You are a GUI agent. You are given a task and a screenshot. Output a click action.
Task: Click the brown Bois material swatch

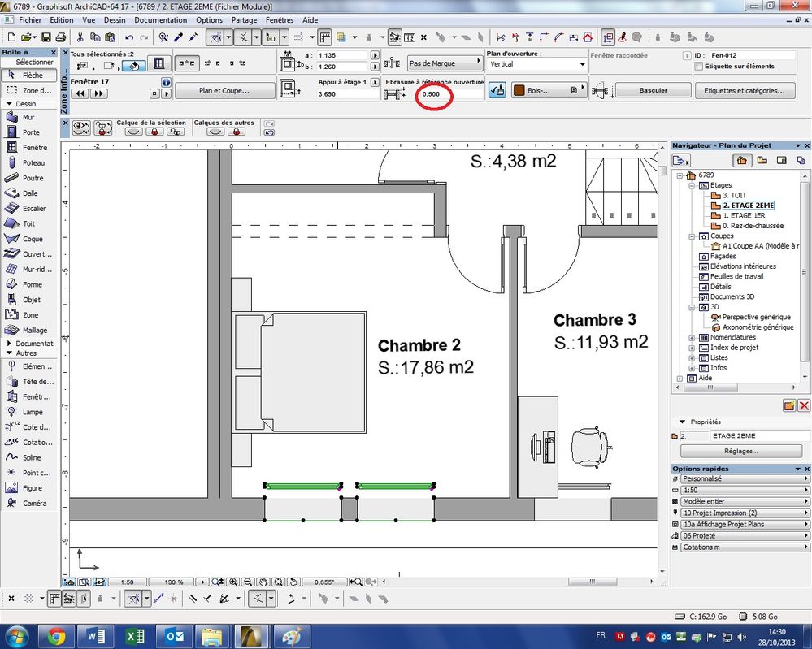tap(518, 90)
